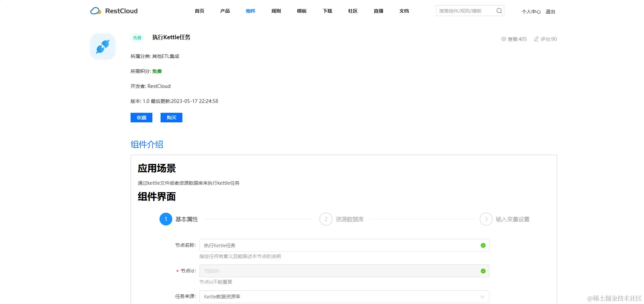Open the 规则 menu item
This screenshot has height=304, width=644.
pos(276,11)
